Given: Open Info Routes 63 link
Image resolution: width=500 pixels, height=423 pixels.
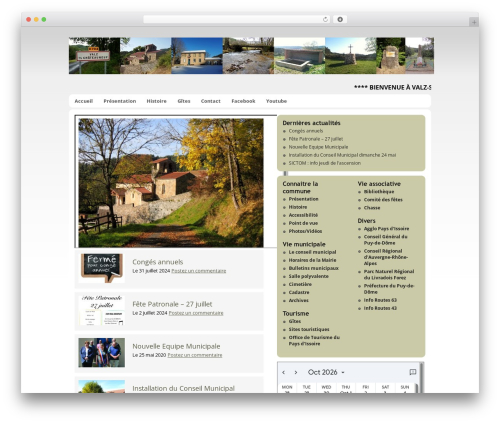Looking at the screenshot, I should click(x=380, y=300).
